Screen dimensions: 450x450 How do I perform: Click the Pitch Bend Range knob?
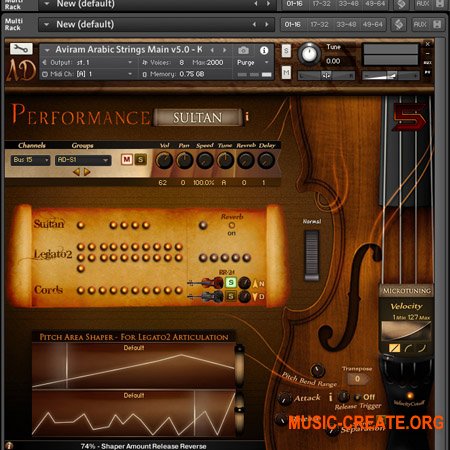click(x=317, y=370)
